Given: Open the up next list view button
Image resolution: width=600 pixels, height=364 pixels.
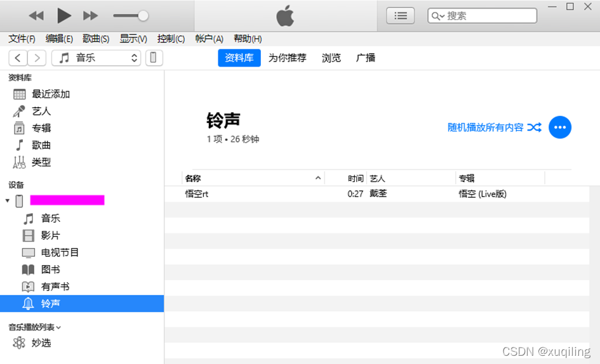Looking at the screenshot, I should [400, 16].
